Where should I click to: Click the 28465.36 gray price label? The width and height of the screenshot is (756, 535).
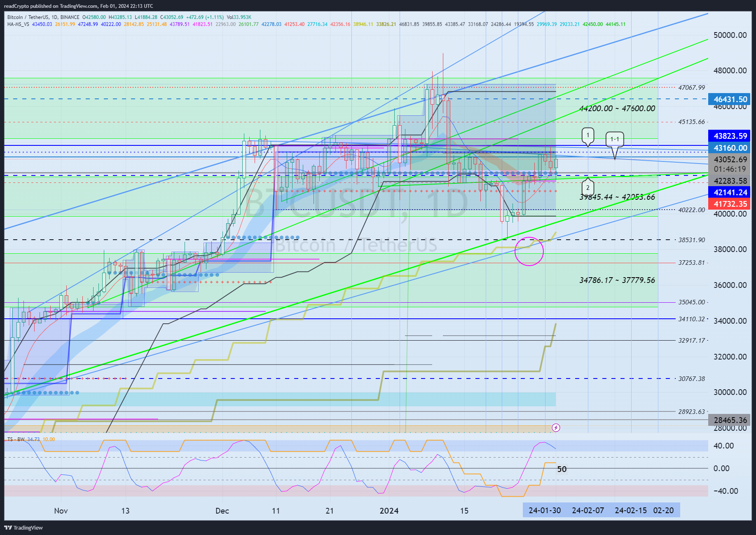[x=730, y=420]
